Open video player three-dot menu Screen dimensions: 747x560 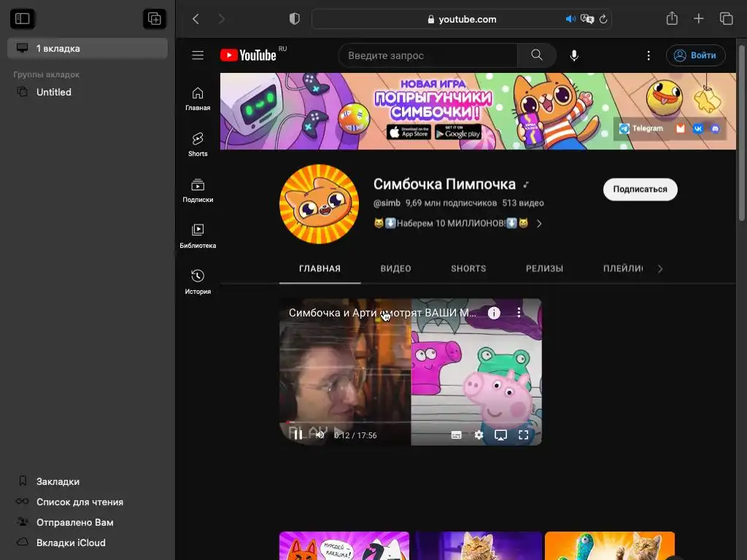tap(519, 313)
